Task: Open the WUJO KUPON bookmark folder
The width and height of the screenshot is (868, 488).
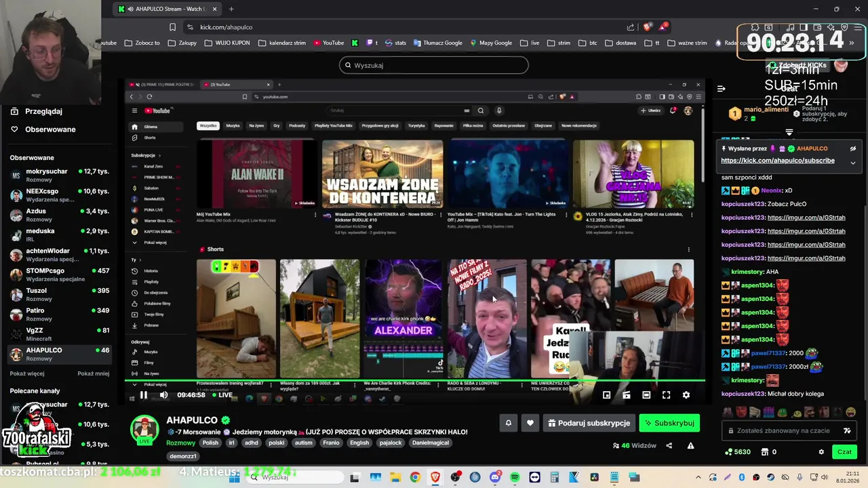Action: 227,43
